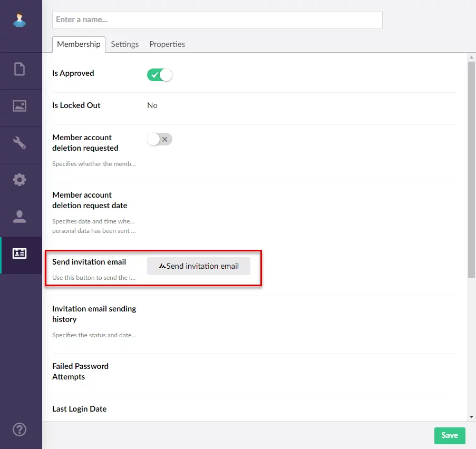Select the Members ID card section

click(x=20, y=253)
